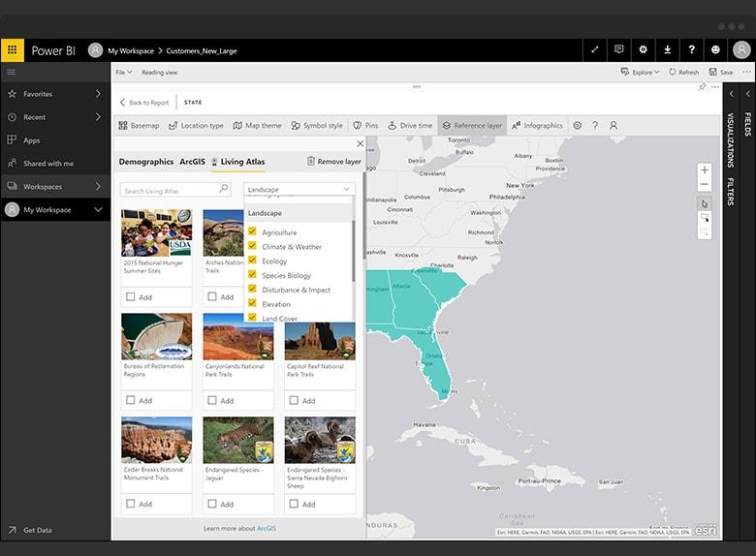756x556 pixels.
Task: Save the report
Action: [x=721, y=73]
